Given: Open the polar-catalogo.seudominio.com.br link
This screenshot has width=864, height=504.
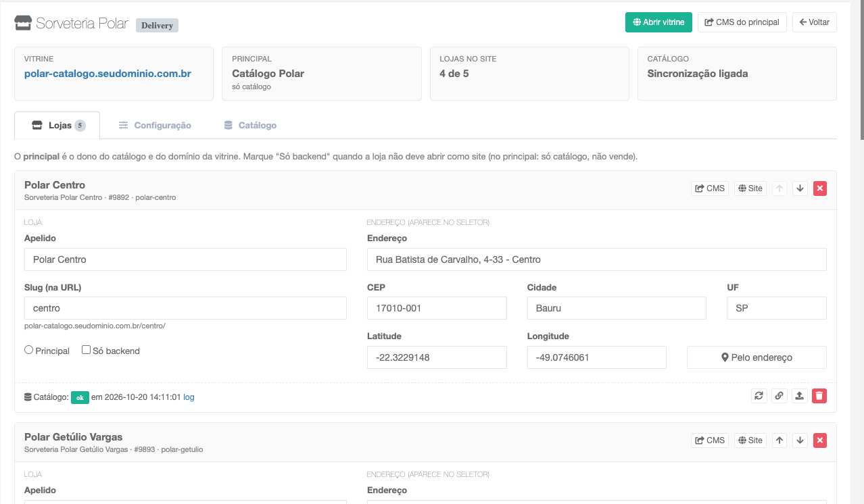Looking at the screenshot, I should pos(107,74).
